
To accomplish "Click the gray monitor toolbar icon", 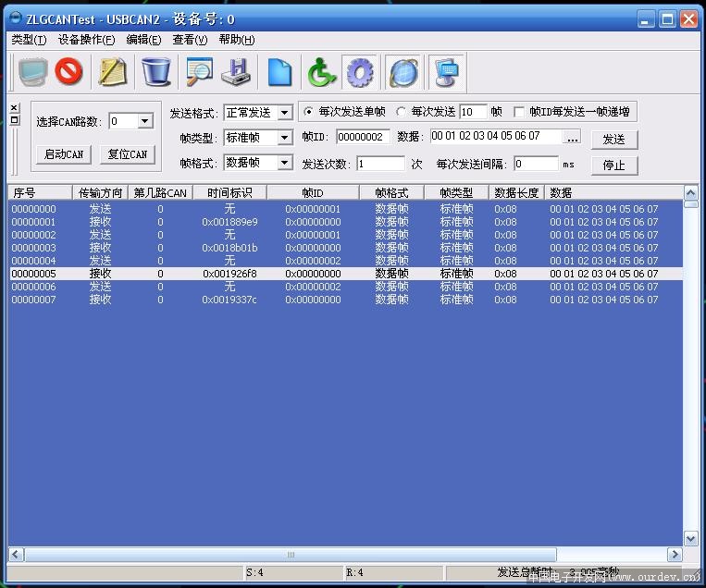I will 33,72.
